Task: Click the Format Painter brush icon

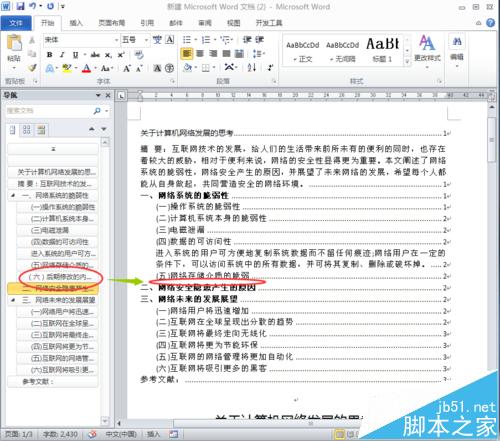Action: click(x=32, y=68)
